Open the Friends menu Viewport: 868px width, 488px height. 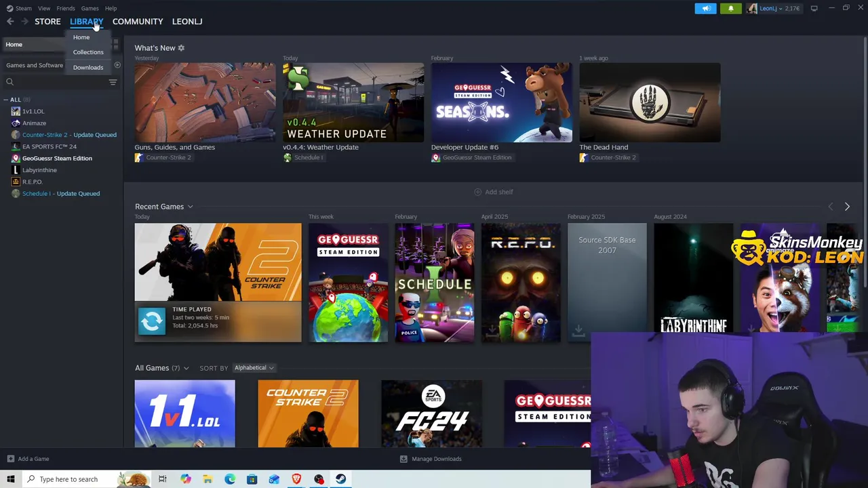point(66,8)
